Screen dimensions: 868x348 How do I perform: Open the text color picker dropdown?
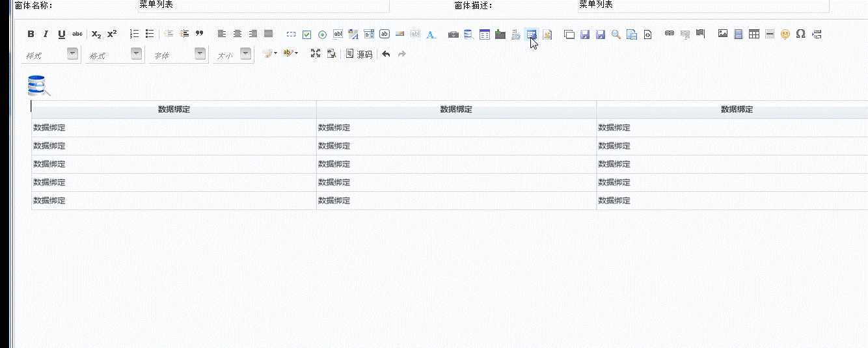[270, 53]
